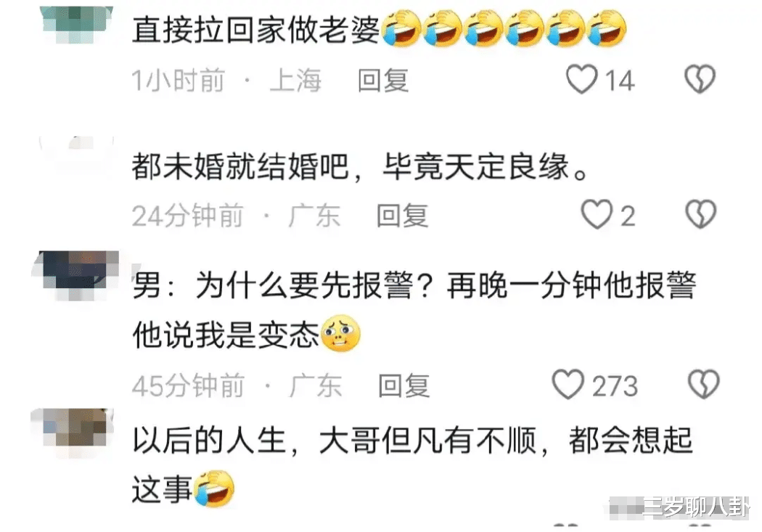
Task: Tap the 273 like count number
Action: click(614, 386)
